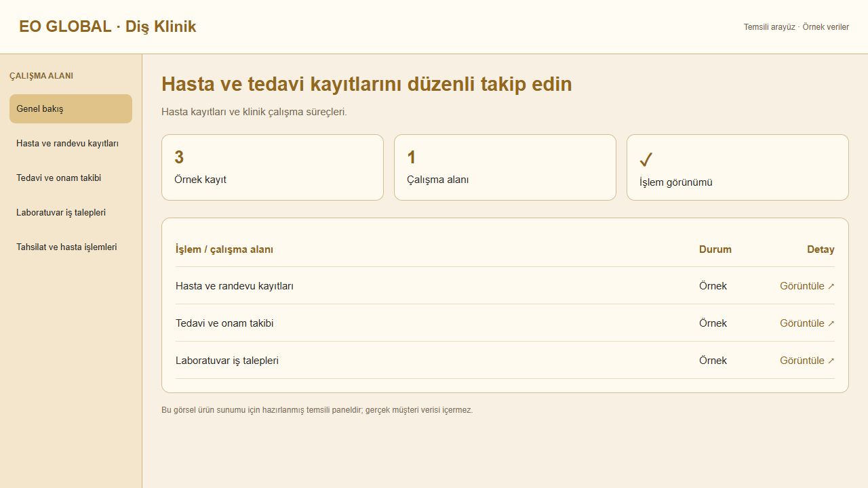The width and height of the screenshot is (868, 488).
Task: Click the EO GLOBAL · Diş Klinik logo title
Action: pos(108,26)
